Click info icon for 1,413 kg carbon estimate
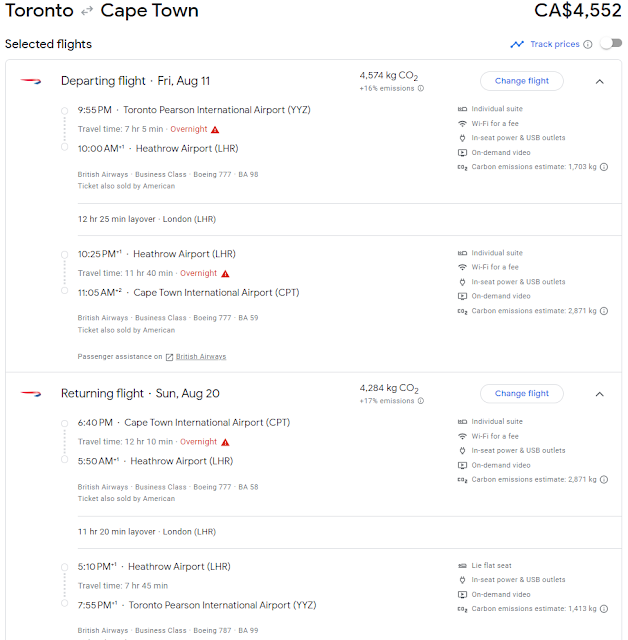The image size is (628, 640). (604, 609)
